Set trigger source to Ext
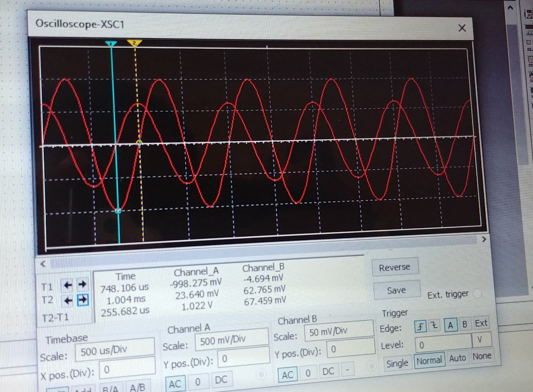Viewport: 533px width, 392px height. (x=481, y=323)
